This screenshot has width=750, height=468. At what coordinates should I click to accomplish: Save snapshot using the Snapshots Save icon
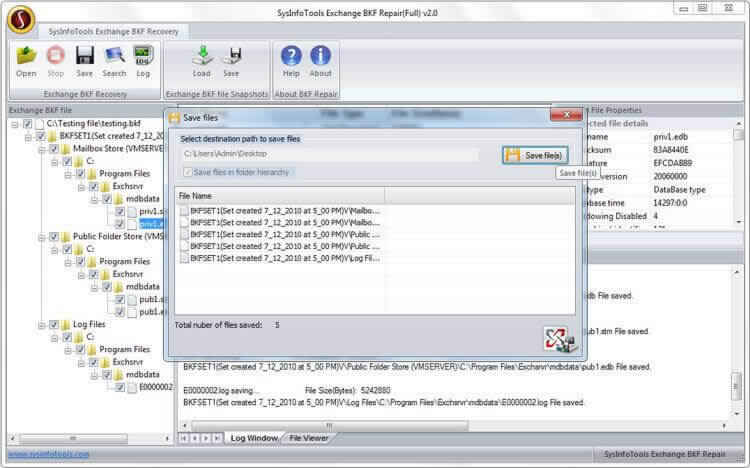coord(232,56)
